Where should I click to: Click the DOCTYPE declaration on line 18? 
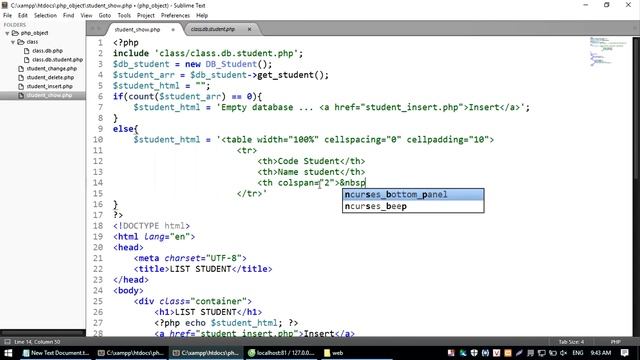click(x=151, y=226)
